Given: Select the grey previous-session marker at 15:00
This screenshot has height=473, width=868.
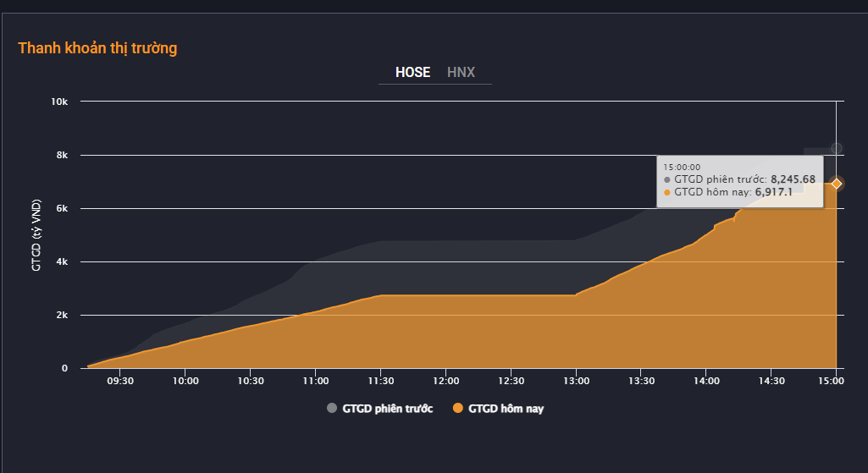Looking at the screenshot, I should 836,148.
